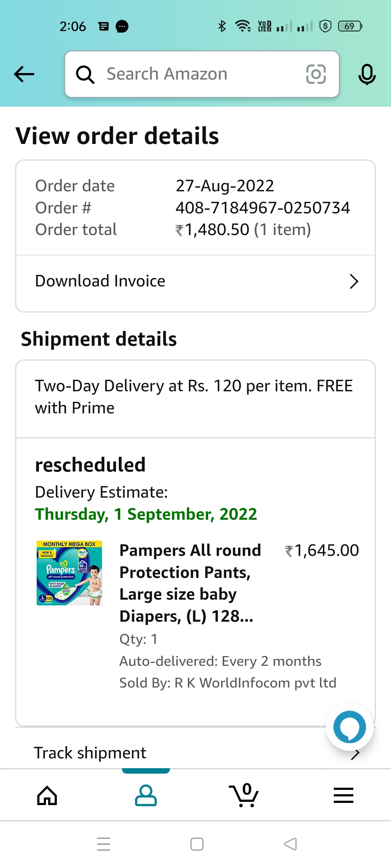Open camera scan lens in search bar
Viewport: 391px width, 868px height.
316,74
